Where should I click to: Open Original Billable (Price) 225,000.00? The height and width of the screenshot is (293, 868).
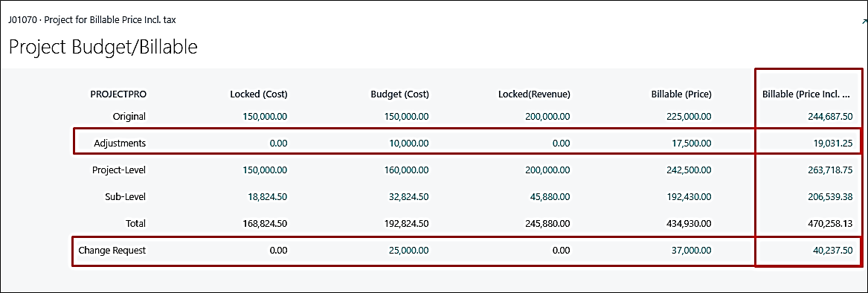[689, 117]
